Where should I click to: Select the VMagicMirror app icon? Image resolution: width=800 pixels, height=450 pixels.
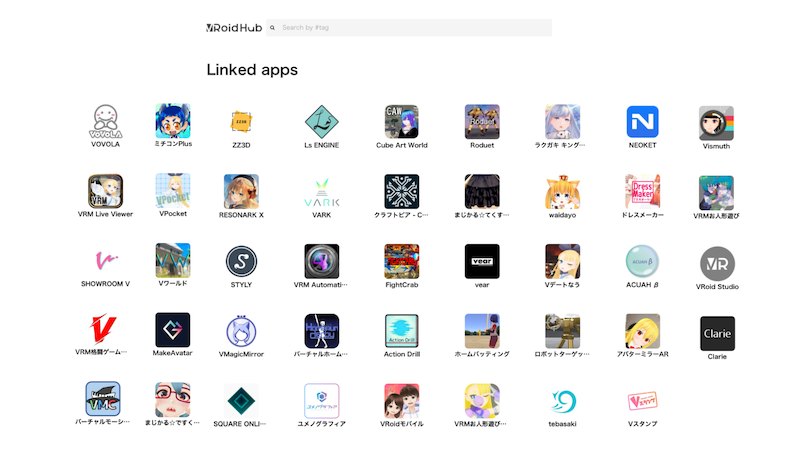[x=241, y=331]
